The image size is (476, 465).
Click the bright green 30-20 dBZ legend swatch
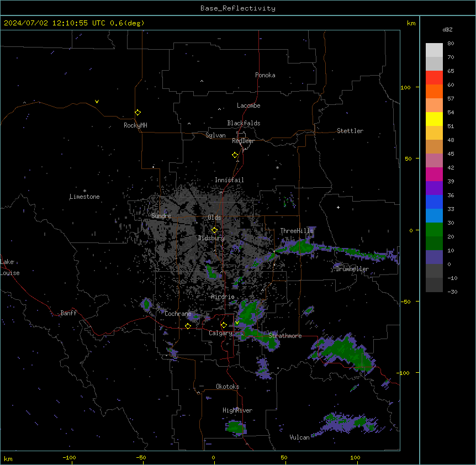click(434, 230)
